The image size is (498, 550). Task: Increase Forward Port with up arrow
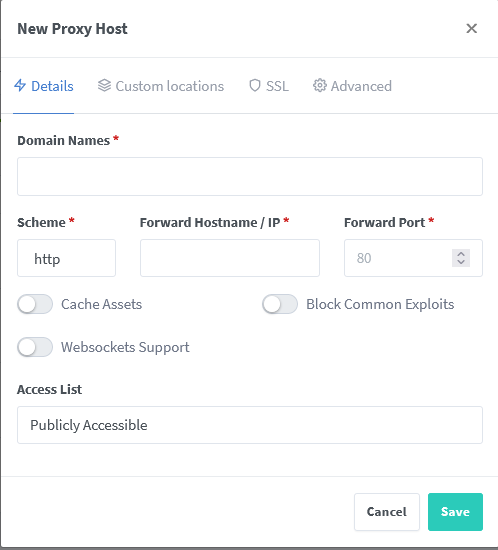461,254
